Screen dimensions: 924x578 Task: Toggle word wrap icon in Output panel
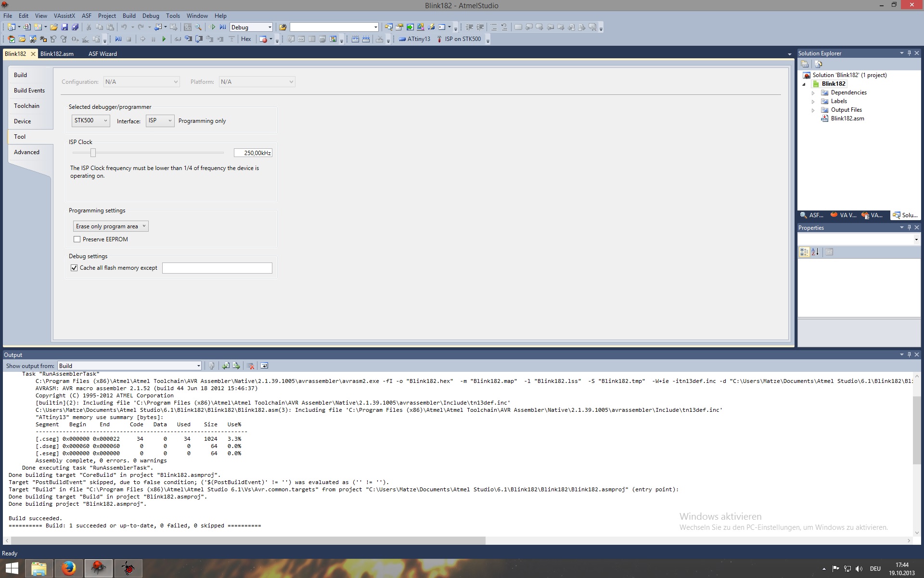pyautogui.click(x=264, y=366)
